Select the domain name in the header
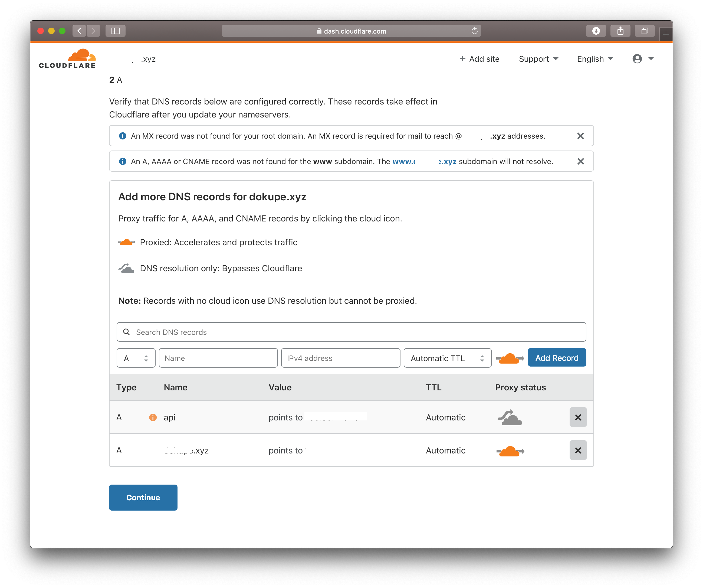703x588 pixels. 135,59
